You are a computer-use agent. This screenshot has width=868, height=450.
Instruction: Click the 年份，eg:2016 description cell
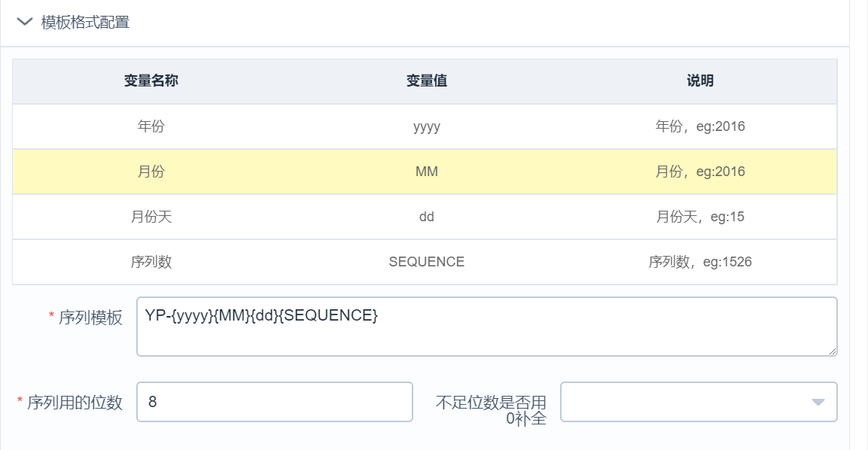click(699, 126)
